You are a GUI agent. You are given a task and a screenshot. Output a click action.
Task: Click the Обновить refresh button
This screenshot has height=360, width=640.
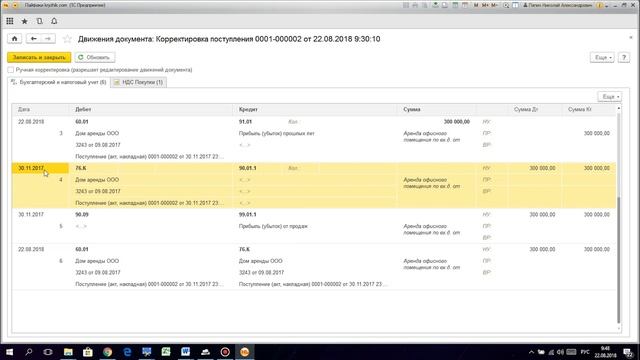pos(94,58)
